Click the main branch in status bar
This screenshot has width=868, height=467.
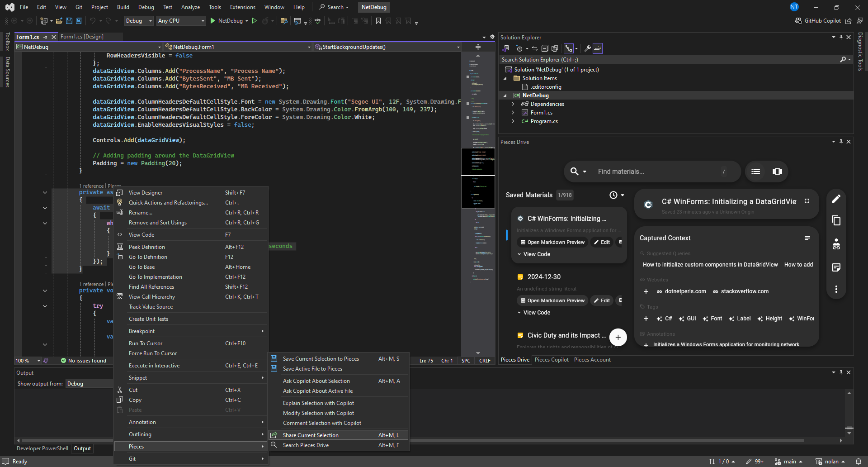pyautogui.click(x=788, y=462)
